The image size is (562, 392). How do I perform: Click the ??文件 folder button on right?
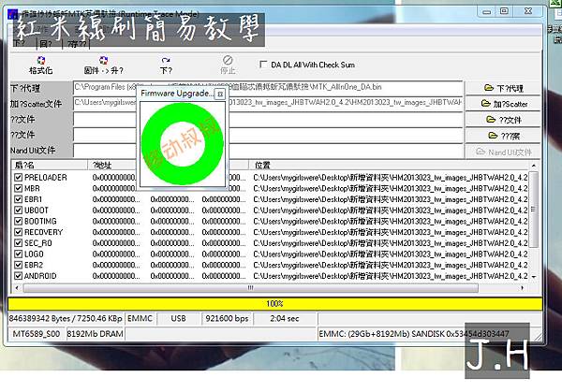pyautogui.click(x=503, y=120)
